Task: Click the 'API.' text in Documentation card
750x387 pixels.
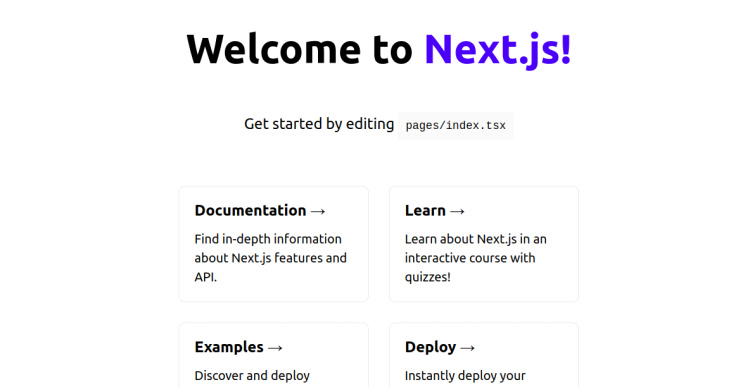Action: click(206, 277)
